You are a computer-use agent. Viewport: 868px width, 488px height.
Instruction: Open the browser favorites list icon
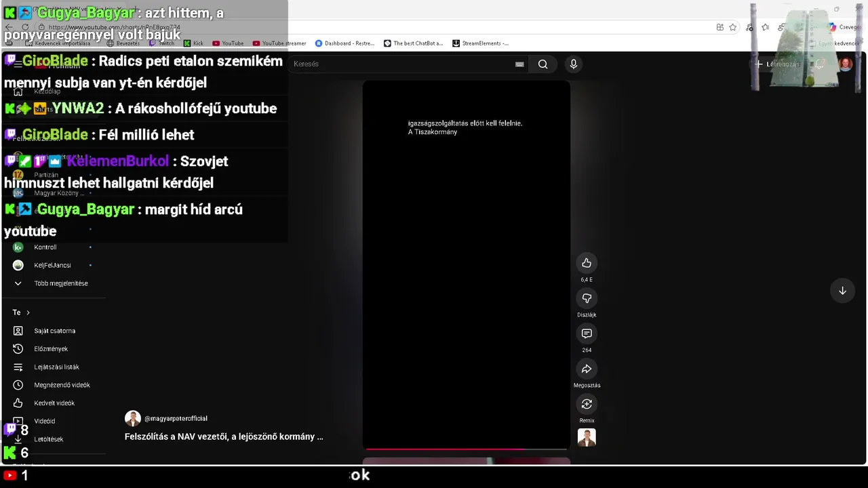766,27
